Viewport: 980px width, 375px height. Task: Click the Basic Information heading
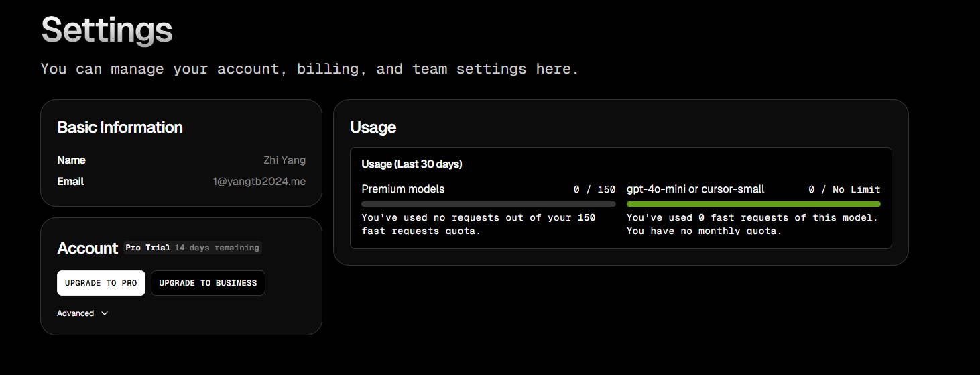coord(120,127)
